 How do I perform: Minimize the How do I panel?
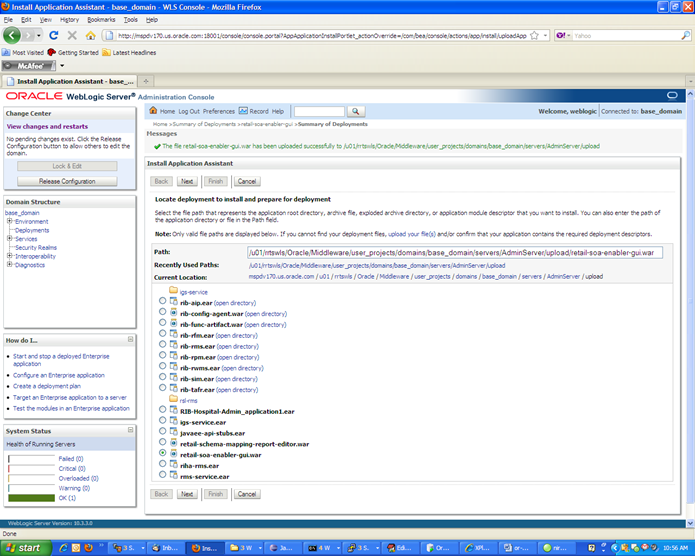pyautogui.click(x=130, y=340)
